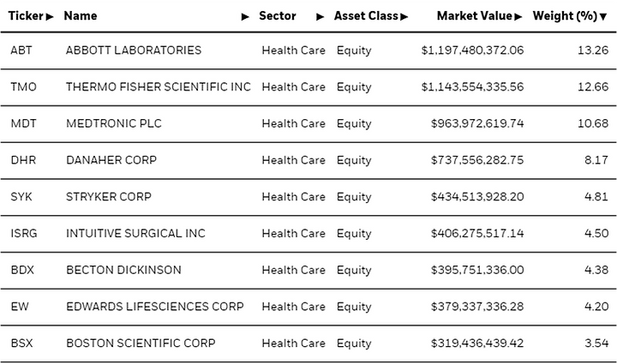Click the Name column sort arrow

click(x=245, y=16)
